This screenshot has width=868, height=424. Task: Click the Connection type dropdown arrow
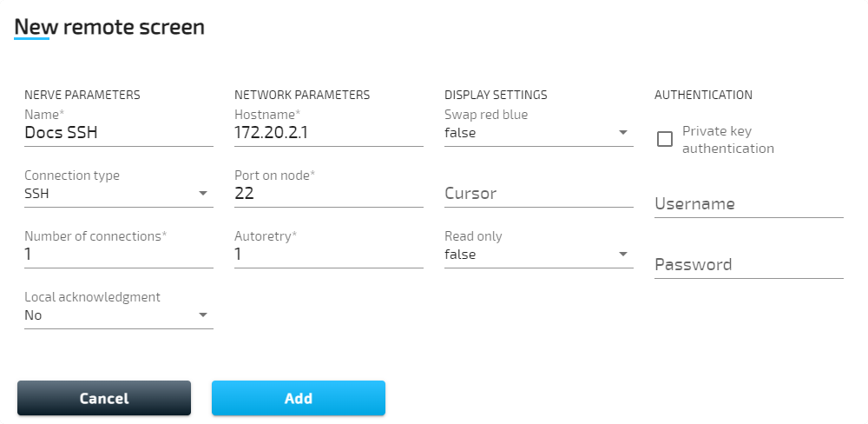coord(203,194)
